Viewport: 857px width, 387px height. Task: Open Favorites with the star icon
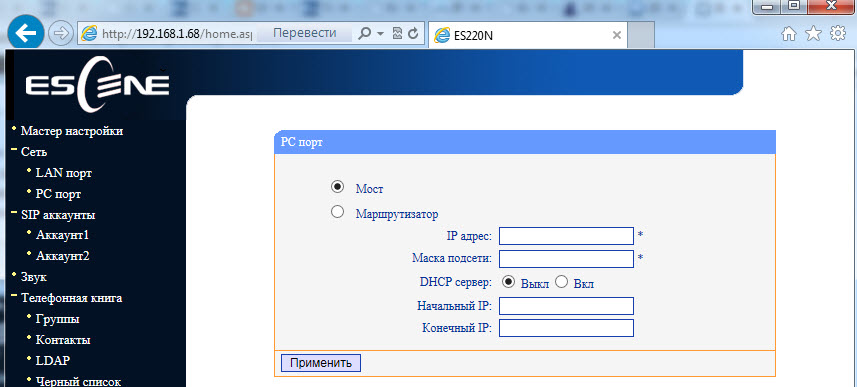[x=814, y=34]
